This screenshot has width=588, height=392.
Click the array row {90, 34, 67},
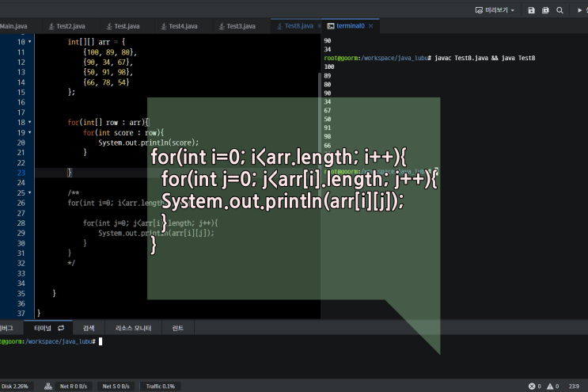pyautogui.click(x=108, y=62)
